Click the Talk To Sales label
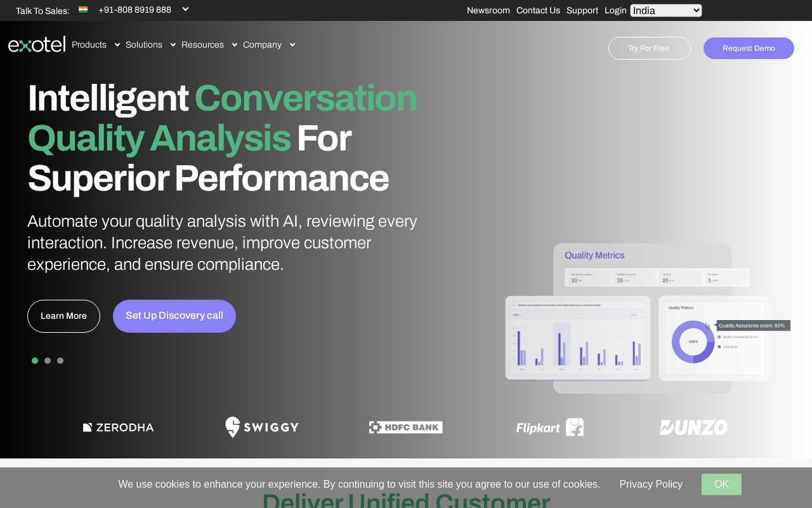This screenshot has height=508, width=812. pos(43,11)
